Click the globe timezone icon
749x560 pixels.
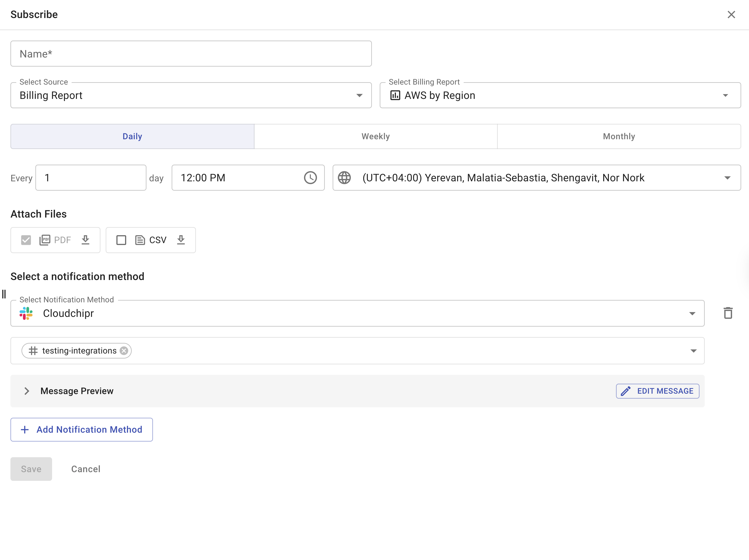pyautogui.click(x=344, y=178)
